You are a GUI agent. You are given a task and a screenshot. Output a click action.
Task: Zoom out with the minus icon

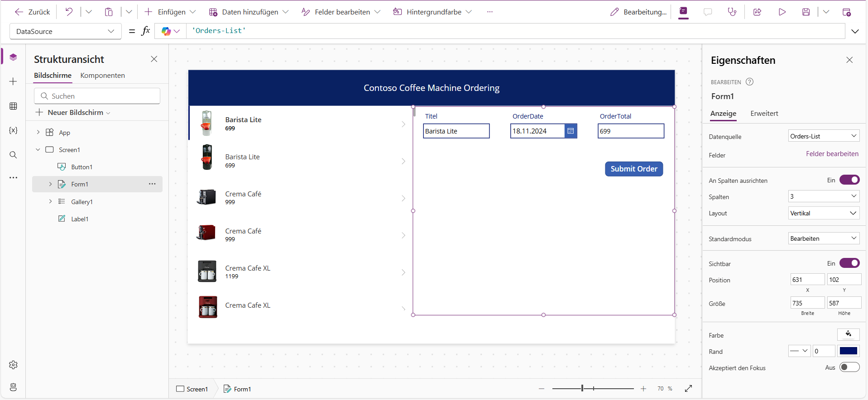pos(542,389)
